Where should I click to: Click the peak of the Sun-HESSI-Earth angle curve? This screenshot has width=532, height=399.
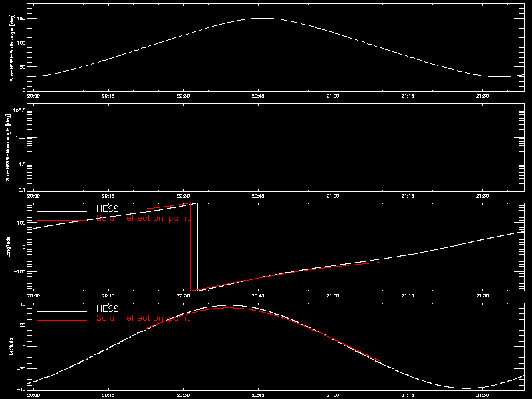point(263,19)
